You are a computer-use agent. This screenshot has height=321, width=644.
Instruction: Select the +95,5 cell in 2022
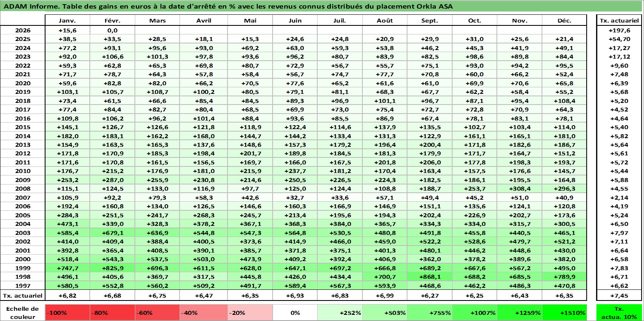click(564, 66)
